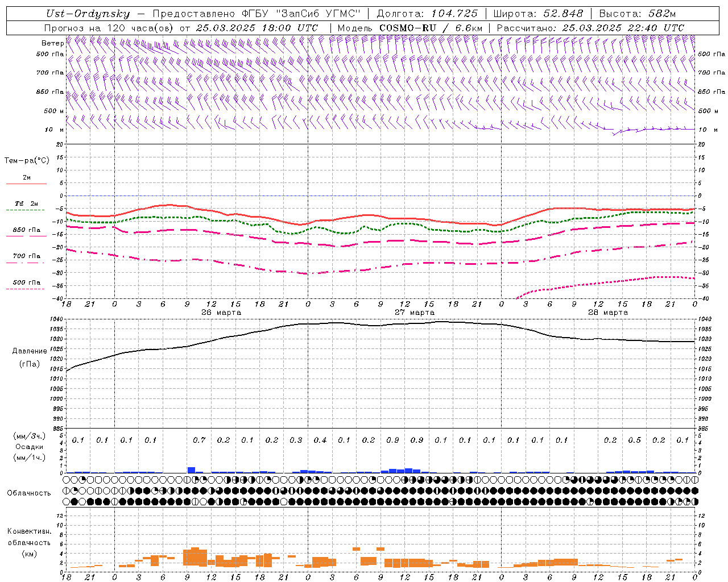Click the black pressure curve at its peak
Viewport: 728px width, 582px height.
tap(441, 322)
